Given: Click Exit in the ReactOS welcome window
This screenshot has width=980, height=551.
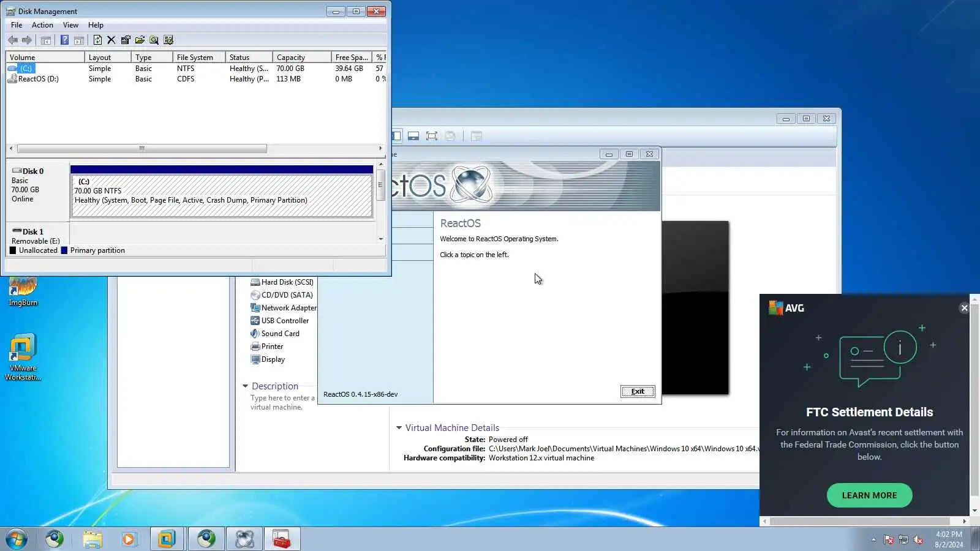Looking at the screenshot, I should (x=638, y=392).
